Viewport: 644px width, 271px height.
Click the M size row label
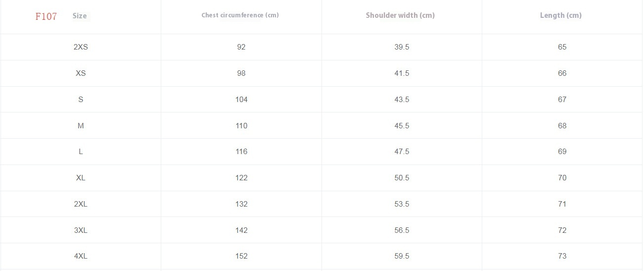pos(81,126)
